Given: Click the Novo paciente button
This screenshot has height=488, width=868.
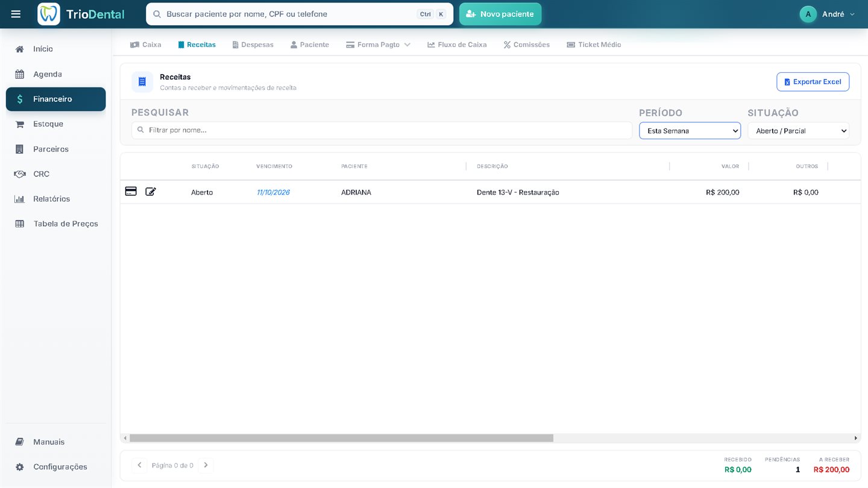Looking at the screenshot, I should click(500, 14).
